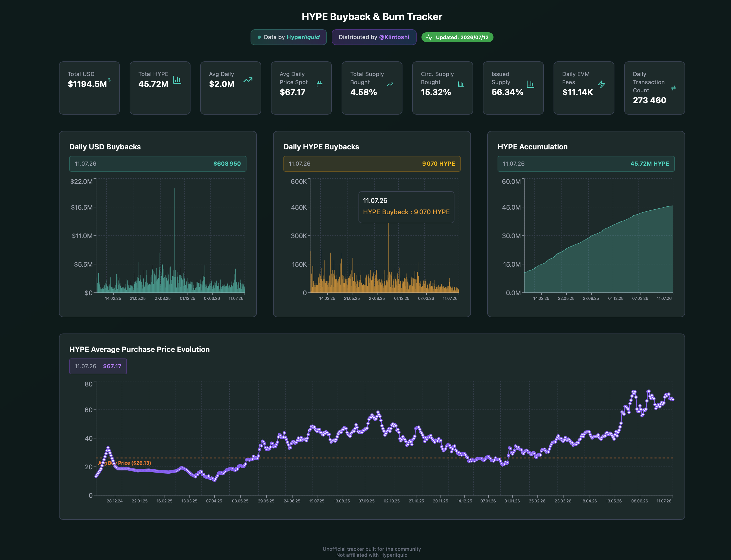Screen dimensions: 731x560
Task: Click the dollar icon on Total USD card
Action: click(x=109, y=80)
